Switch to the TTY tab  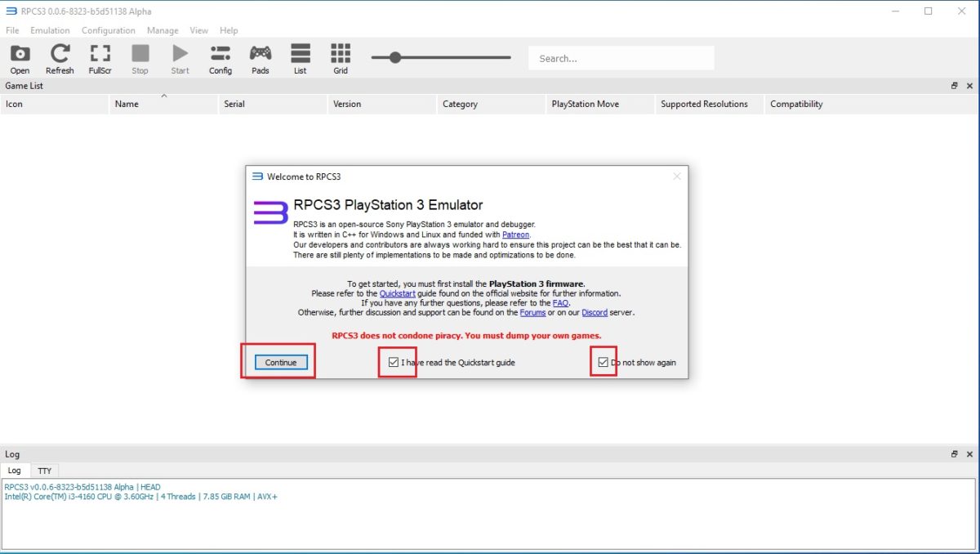(x=44, y=470)
